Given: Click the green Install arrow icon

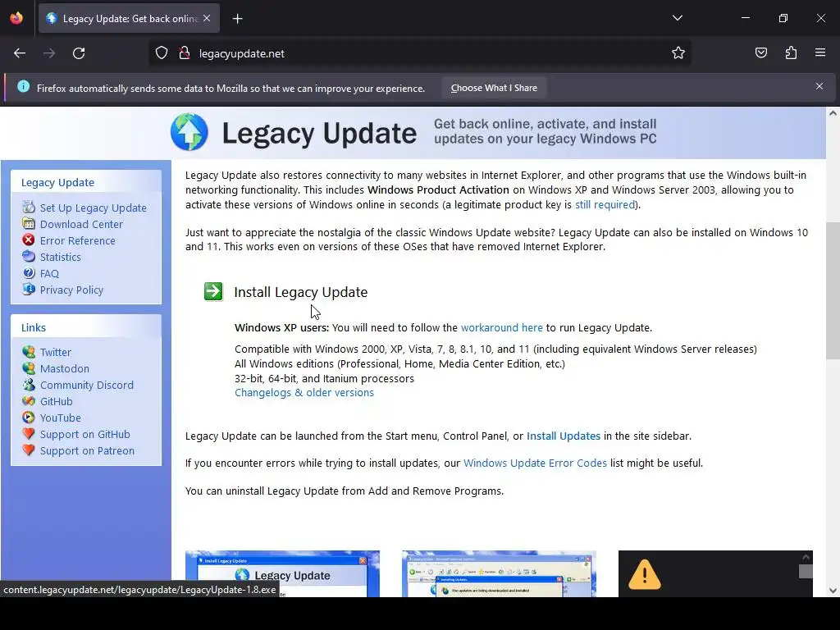Looking at the screenshot, I should click(x=213, y=291).
